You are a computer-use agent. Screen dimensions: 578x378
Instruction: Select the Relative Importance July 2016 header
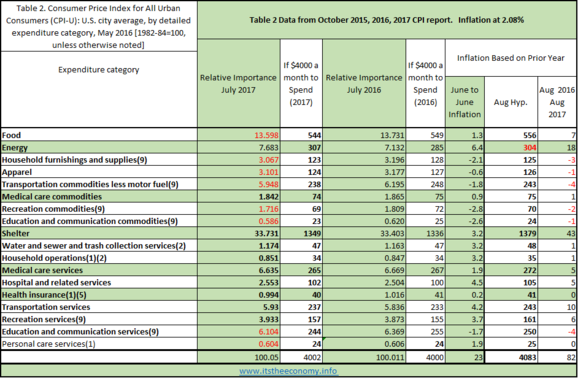(364, 84)
